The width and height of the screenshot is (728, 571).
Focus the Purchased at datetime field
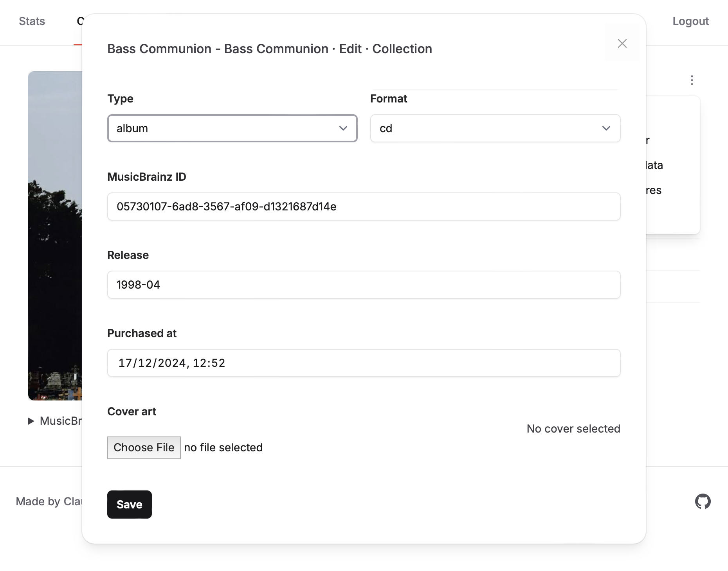point(364,363)
